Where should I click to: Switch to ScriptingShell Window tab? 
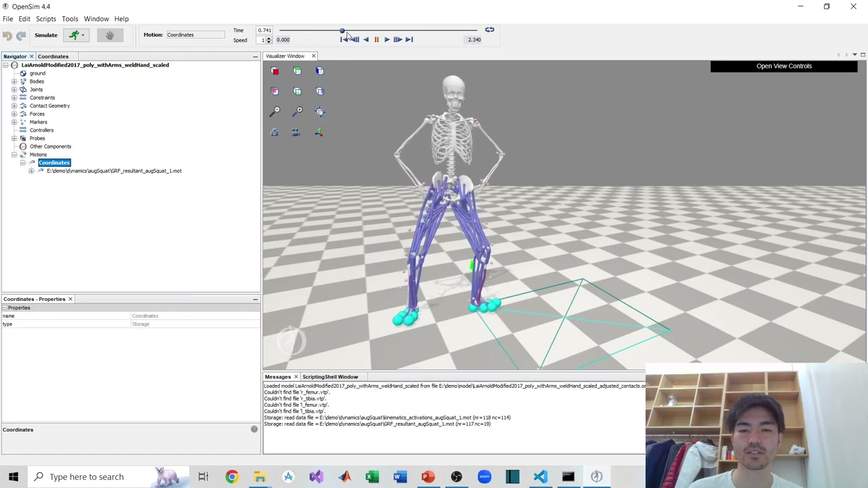point(330,377)
